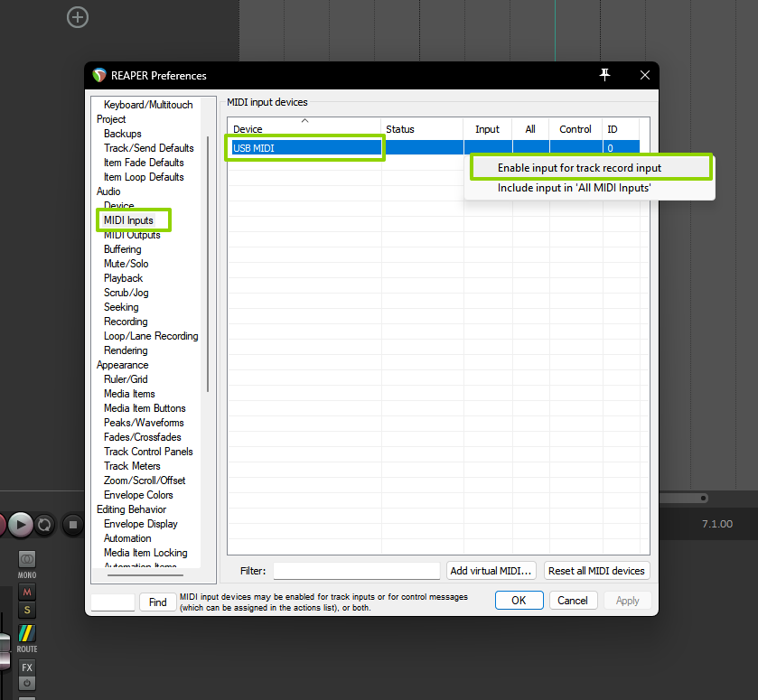Select MIDI Inputs in preferences tree

128,220
